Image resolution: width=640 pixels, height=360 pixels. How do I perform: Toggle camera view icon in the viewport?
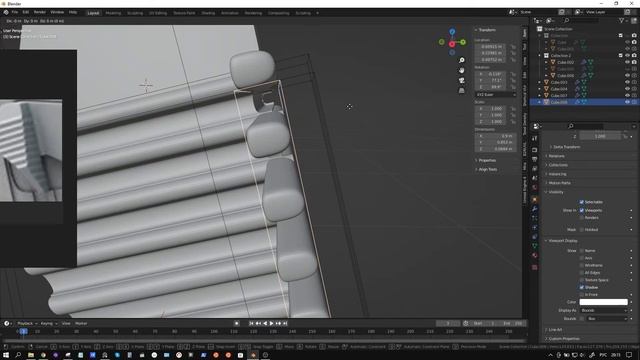[x=462, y=80]
